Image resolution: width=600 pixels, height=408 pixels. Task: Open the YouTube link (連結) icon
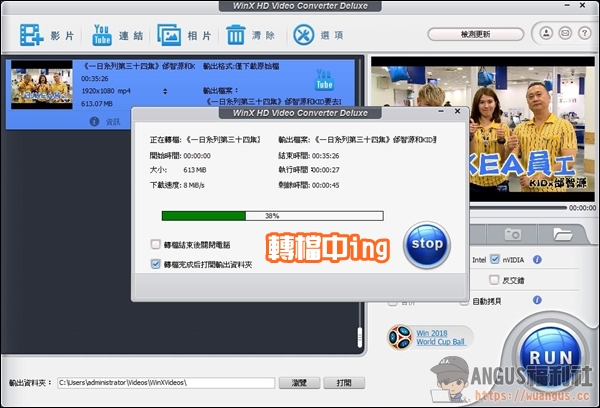(102, 35)
